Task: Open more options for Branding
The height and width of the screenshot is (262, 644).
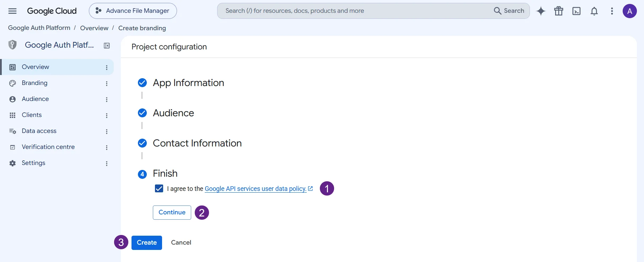Action: [x=107, y=83]
